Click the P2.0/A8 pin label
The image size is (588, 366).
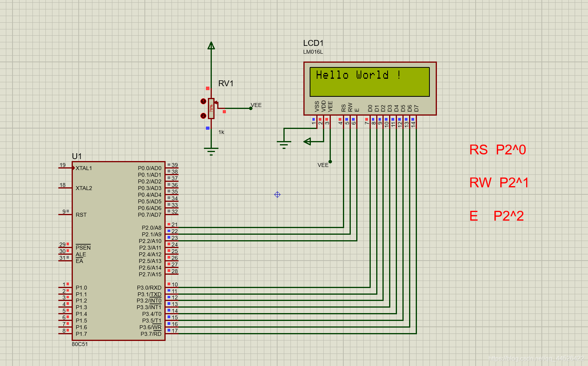152,228
